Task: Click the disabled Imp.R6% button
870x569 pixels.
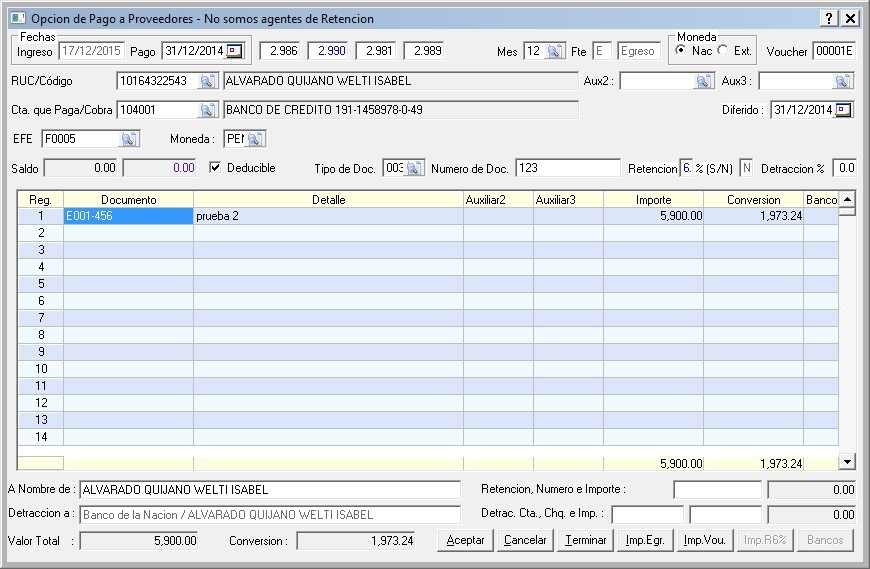Action: 765,540
